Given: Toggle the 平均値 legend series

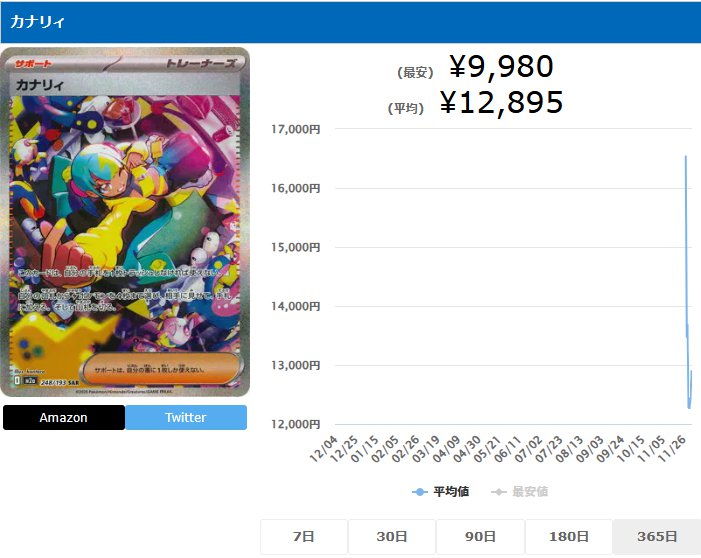Looking at the screenshot, I should [x=441, y=492].
